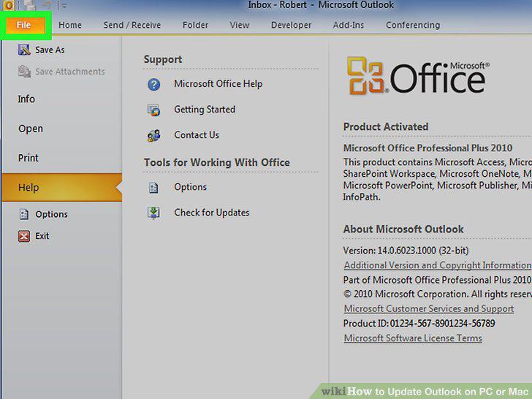The width and height of the screenshot is (532, 399).
Task: Click the About Microsoft Outlook heading
Action: pyautogui.click(x=403, y=229)
